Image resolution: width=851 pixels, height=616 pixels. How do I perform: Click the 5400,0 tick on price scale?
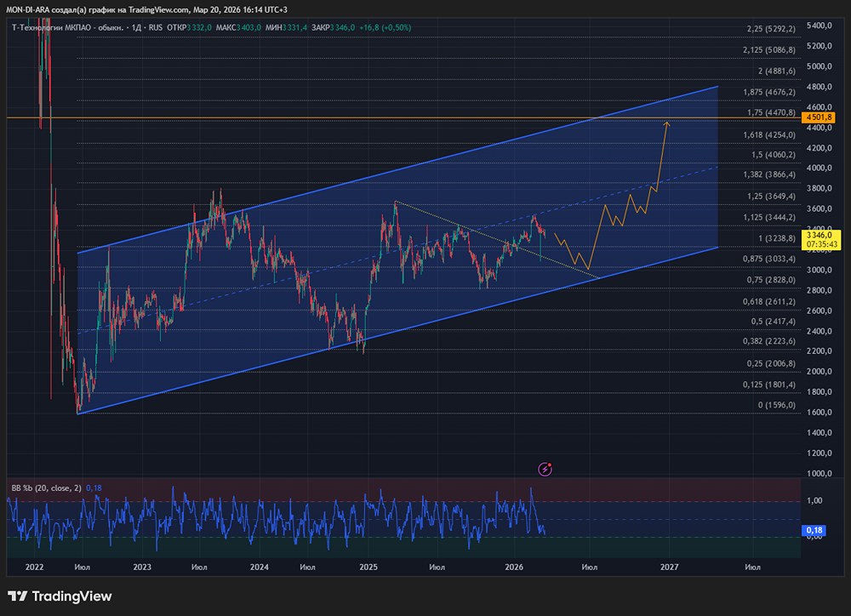(819, 26)
